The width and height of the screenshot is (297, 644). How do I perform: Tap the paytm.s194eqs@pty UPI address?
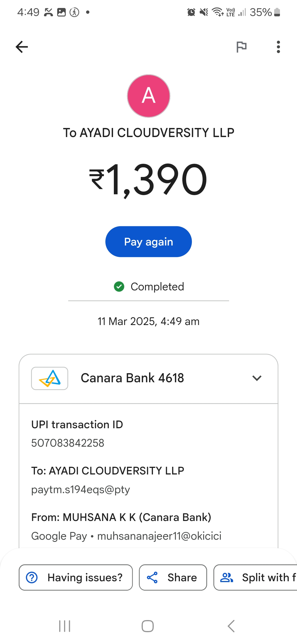coord(81,490)
